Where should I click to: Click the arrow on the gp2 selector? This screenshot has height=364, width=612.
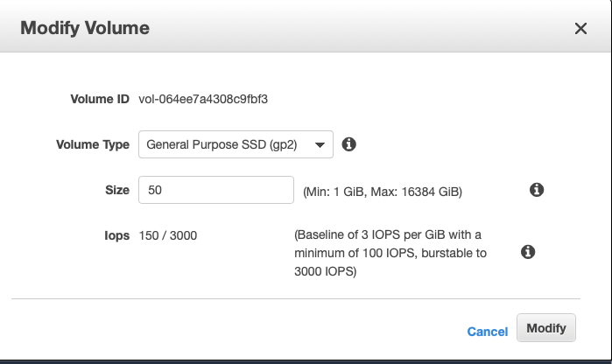[x=320, y=144]
